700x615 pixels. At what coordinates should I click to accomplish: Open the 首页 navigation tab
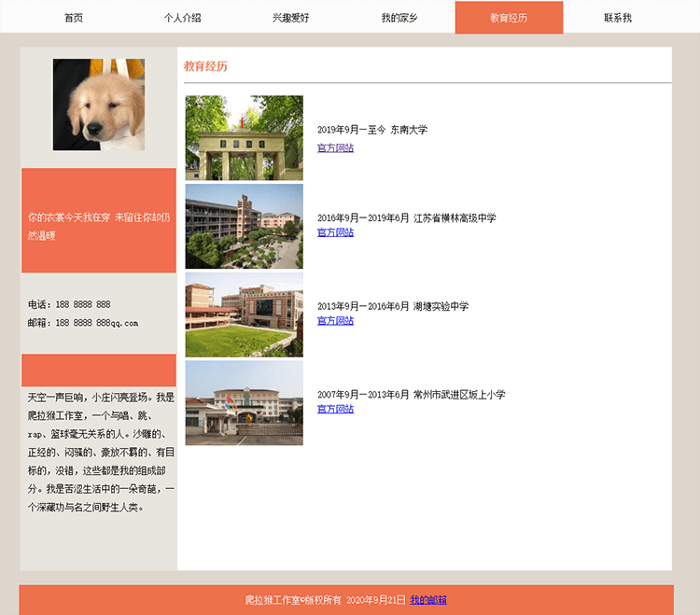tap(74, 18)
